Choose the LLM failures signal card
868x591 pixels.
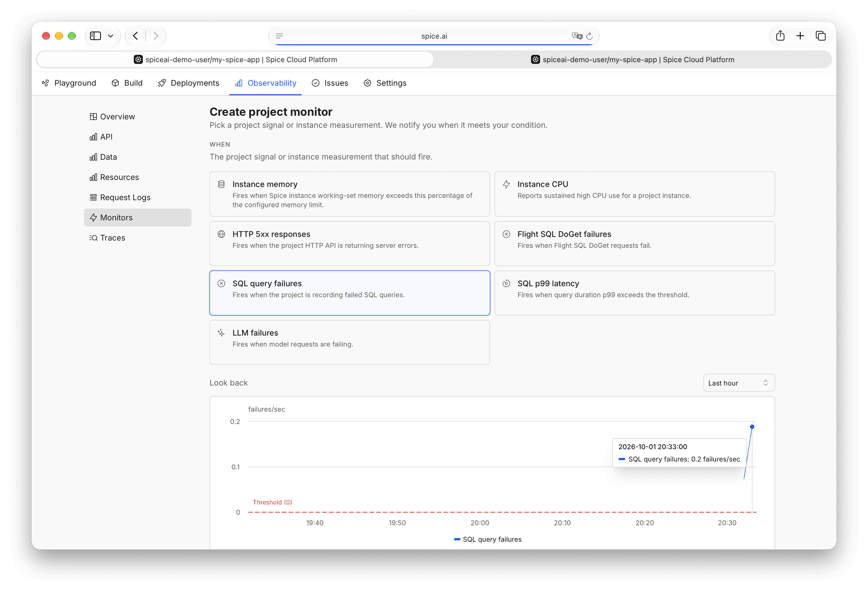click(x=350, y=342)
